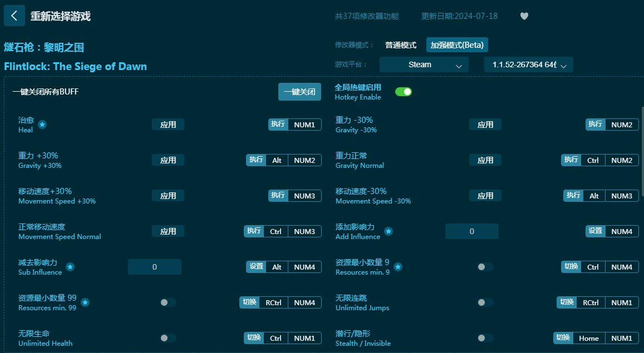644x353 pixels.
Task: Apply Gravity -30%
Action: [x=485, y=125]
